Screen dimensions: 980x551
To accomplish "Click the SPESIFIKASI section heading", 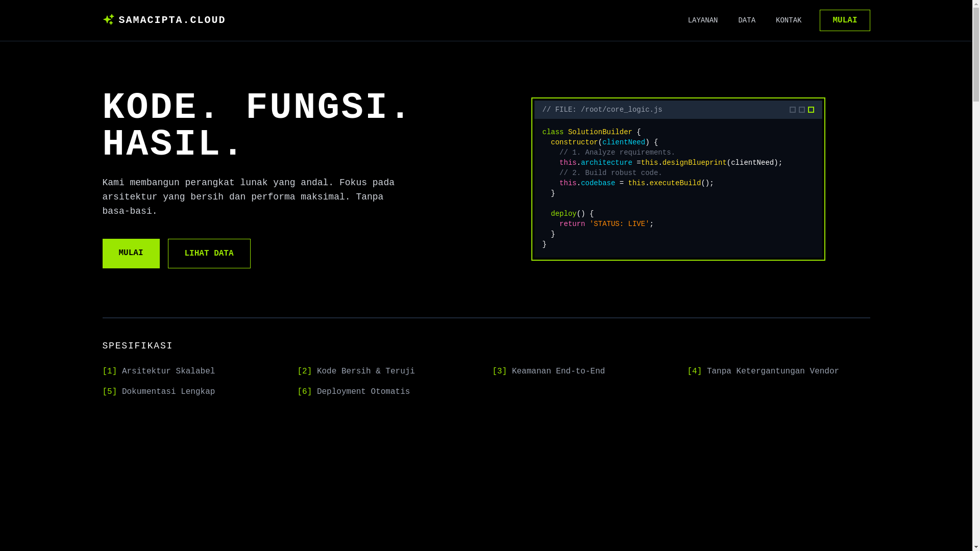I will point(137,346).
